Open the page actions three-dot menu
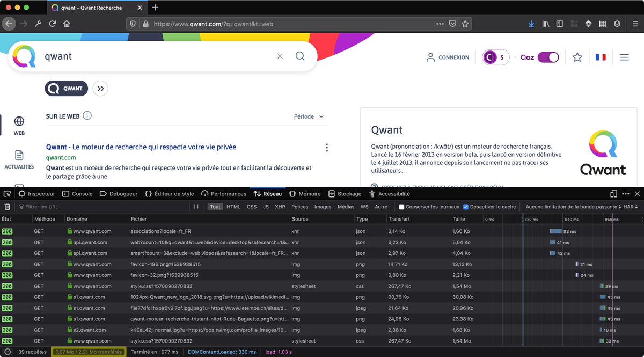This screenshot has height=357, width=644. (440, 24)
